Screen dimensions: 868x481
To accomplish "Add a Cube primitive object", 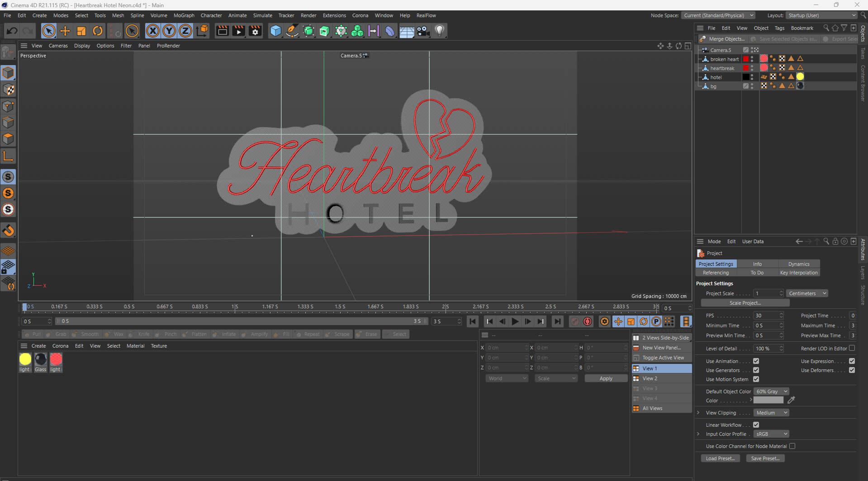I will click(x=275, y=31).
